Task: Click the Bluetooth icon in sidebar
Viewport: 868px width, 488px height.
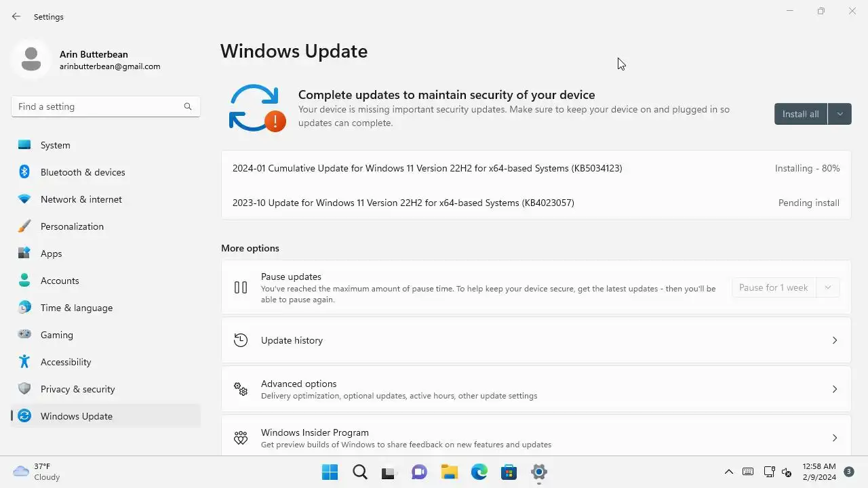Action: [x=24, y=172]
